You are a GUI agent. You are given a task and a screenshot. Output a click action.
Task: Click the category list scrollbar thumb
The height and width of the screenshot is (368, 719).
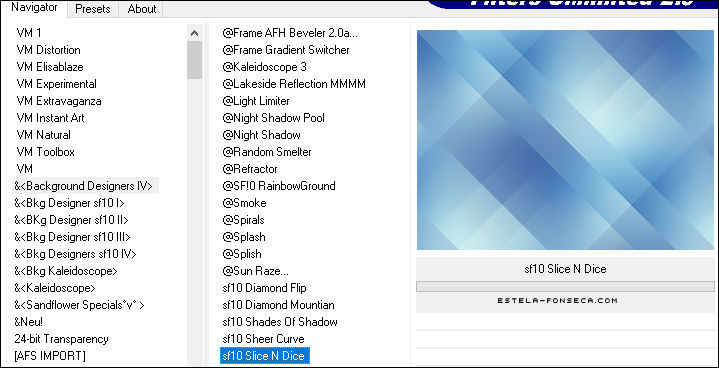click(194, 60)
